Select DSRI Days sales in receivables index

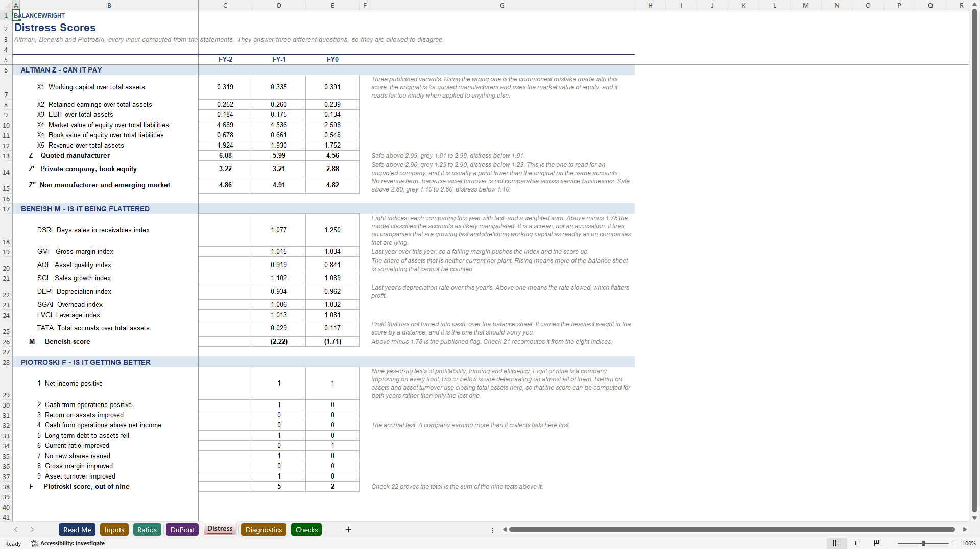point(93,230)
